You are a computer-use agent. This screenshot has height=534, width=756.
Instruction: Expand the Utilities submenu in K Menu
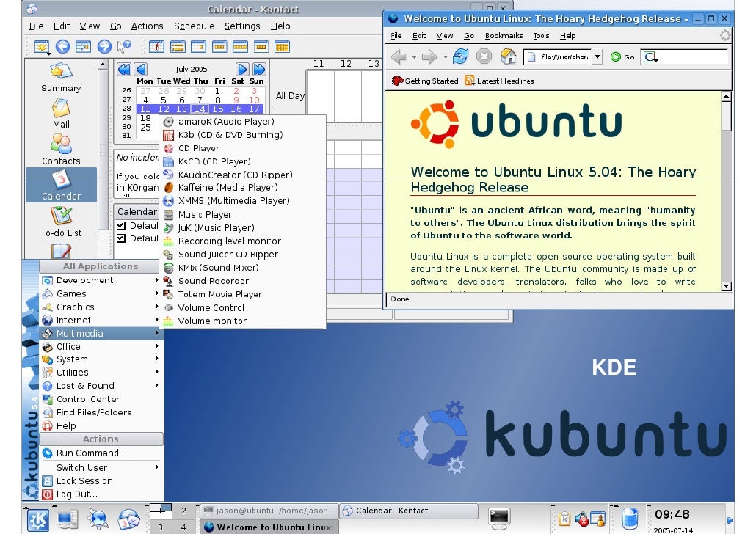(x=101, y=373)
